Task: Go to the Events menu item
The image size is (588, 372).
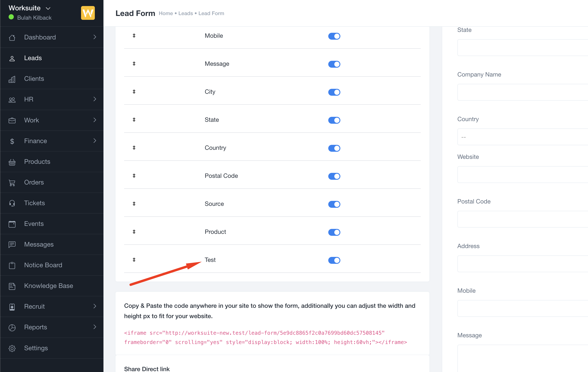Action: click(34, 224)
